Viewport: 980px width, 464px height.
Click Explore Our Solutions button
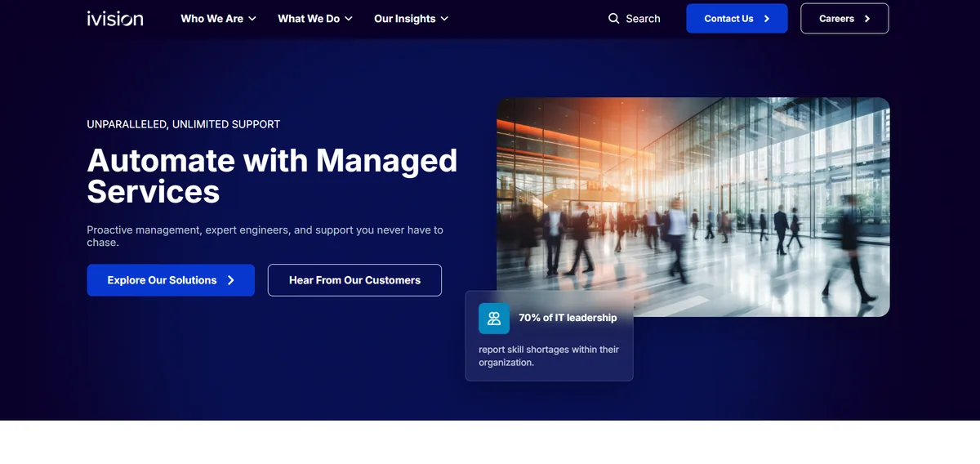point(171,280)
